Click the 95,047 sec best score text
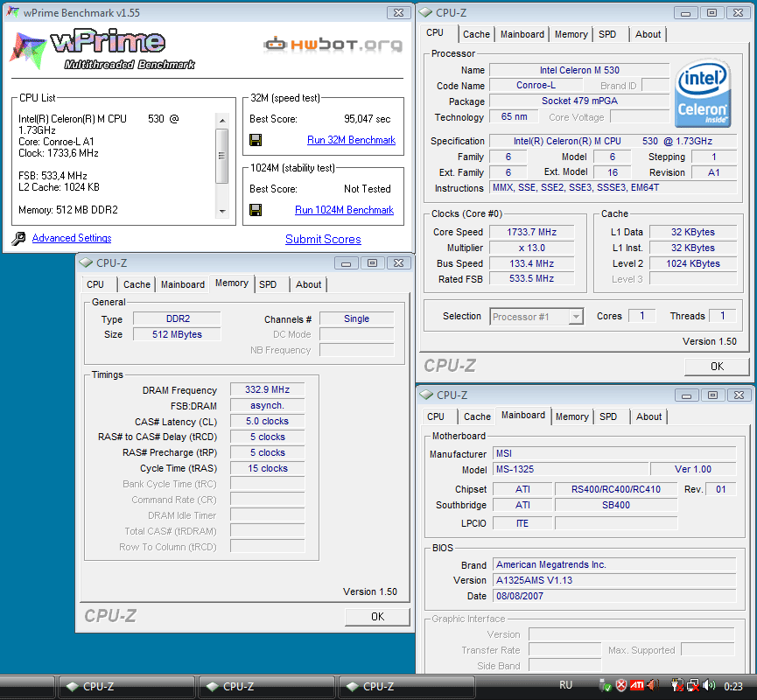 pos(367,119)
